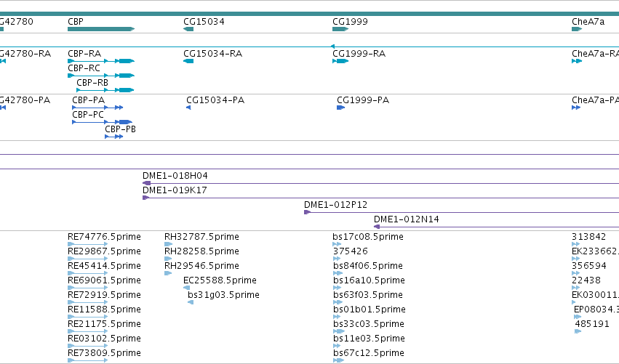This screenshot has width=619, height=364.
Task: Select protein CBP-PA
Action: (97, 108)
